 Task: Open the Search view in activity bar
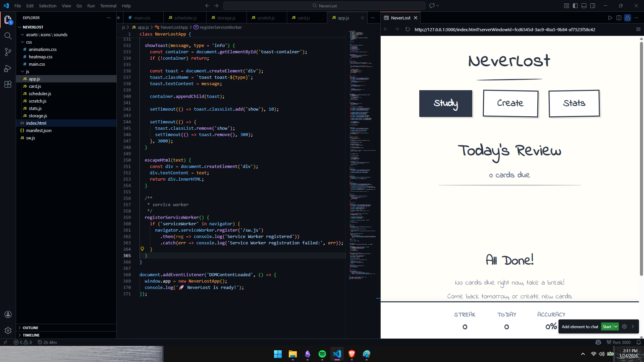coord(8,36)
